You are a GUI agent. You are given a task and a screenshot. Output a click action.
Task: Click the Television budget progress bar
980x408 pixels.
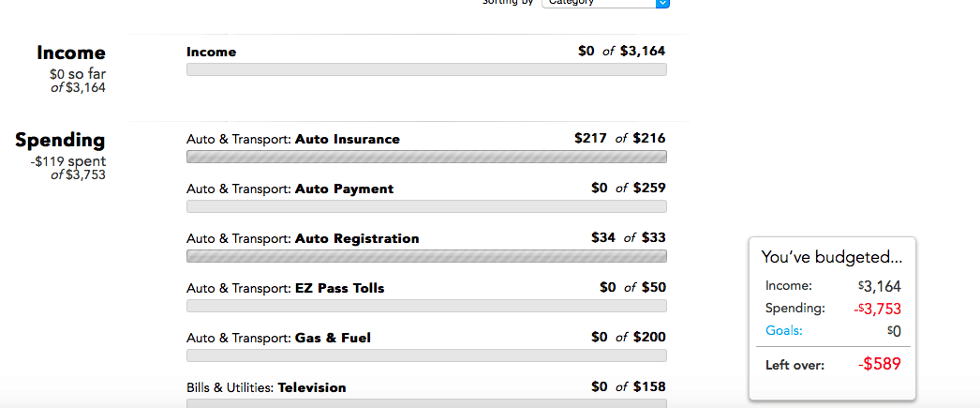coord(426,403)
